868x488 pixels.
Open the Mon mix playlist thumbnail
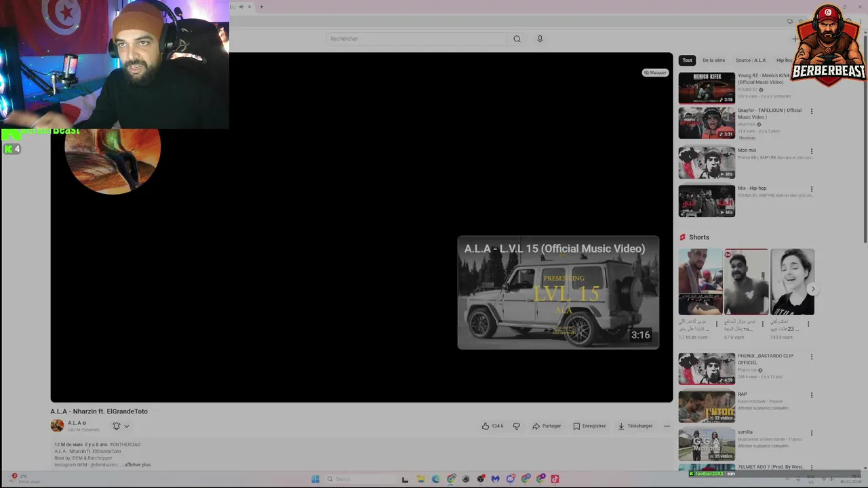click(707, 163)
